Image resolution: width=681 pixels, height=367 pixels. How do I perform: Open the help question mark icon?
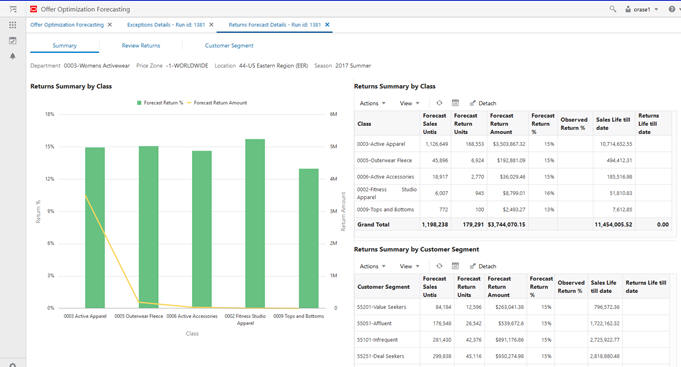click(x=672, y=9)
